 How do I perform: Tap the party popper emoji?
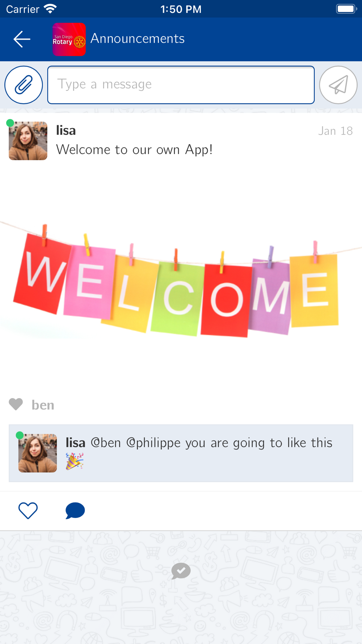75,461
